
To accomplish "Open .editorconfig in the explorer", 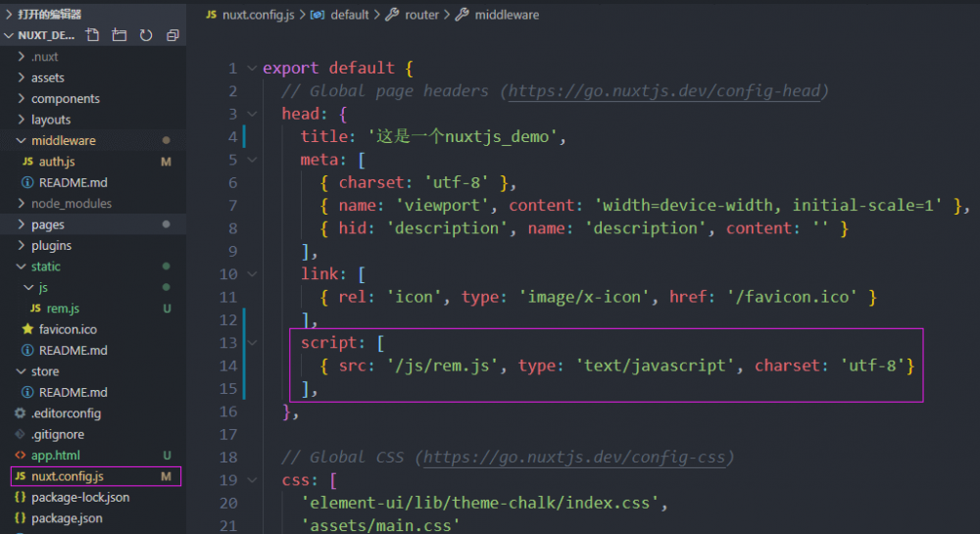I will coord(67,413).
